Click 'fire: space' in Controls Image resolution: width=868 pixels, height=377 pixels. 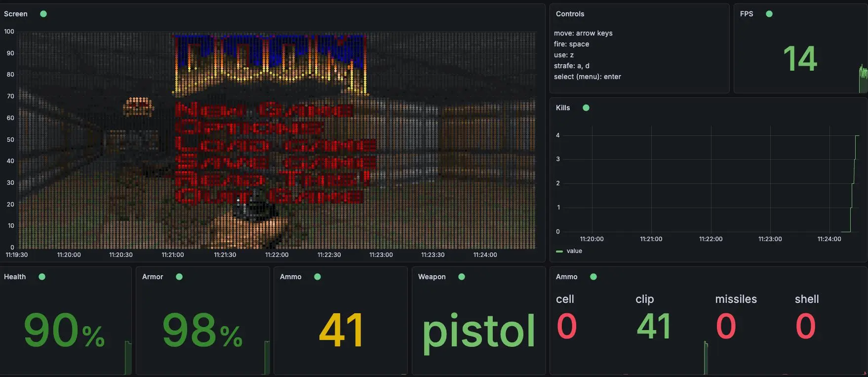571,44
